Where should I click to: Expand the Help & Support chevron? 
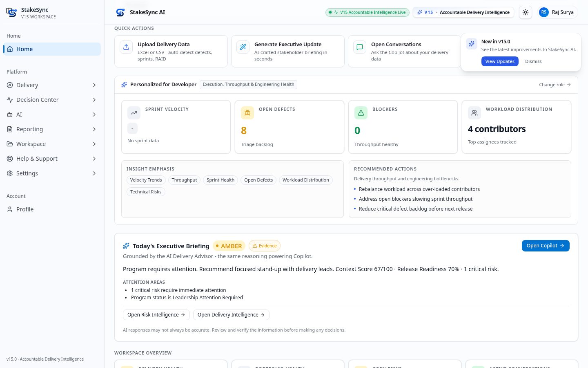tap(94, 159)
